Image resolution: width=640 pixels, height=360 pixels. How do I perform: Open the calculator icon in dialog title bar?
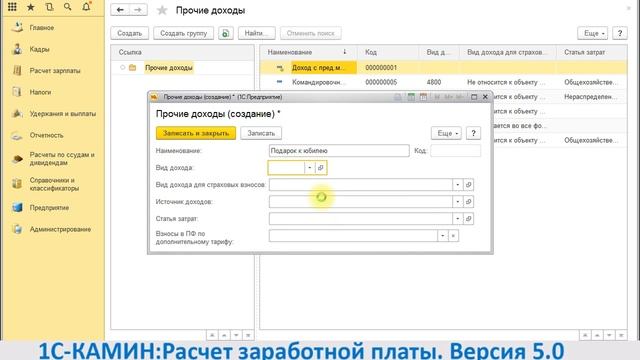click(411, 97)
